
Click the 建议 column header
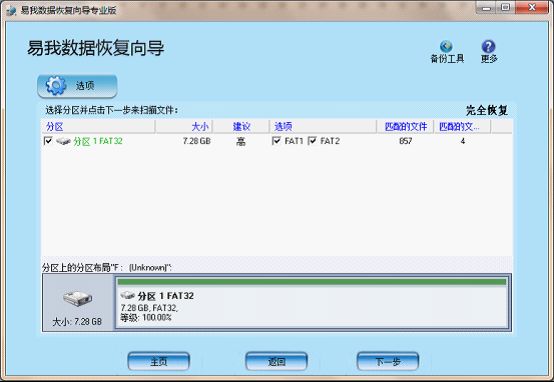pyautogui.click(x=241, y=127)
